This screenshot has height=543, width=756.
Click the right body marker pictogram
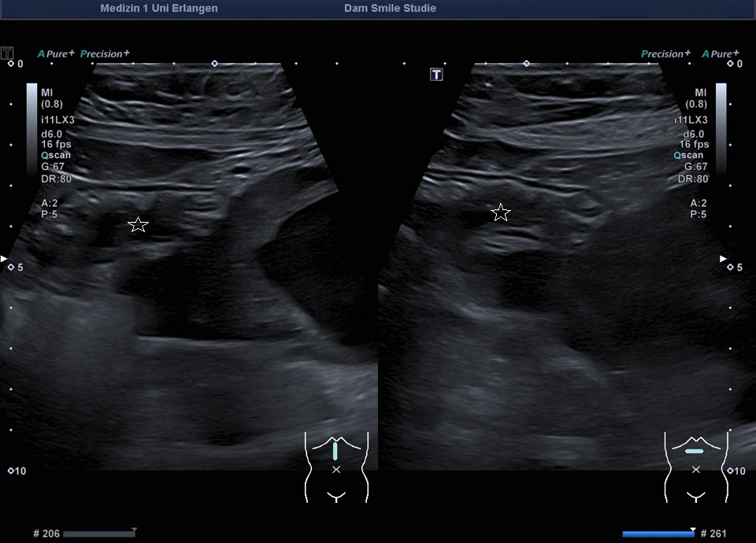coord(696,467)
